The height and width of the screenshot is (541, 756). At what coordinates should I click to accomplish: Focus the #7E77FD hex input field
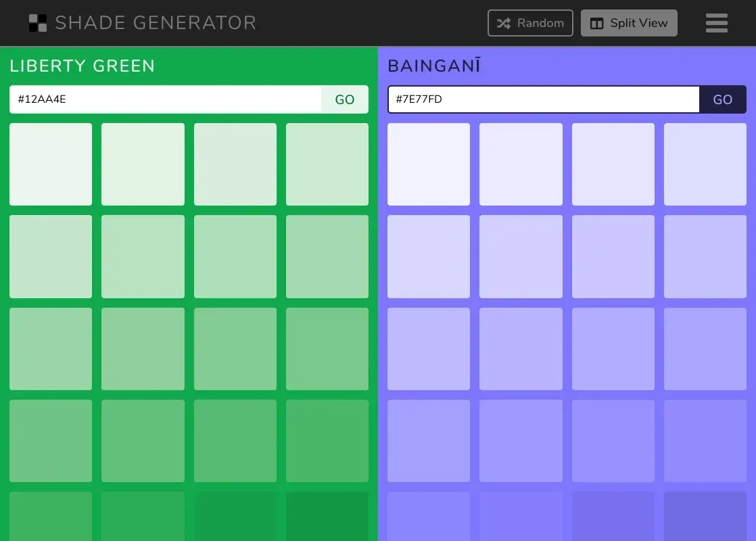click(544, 99)
